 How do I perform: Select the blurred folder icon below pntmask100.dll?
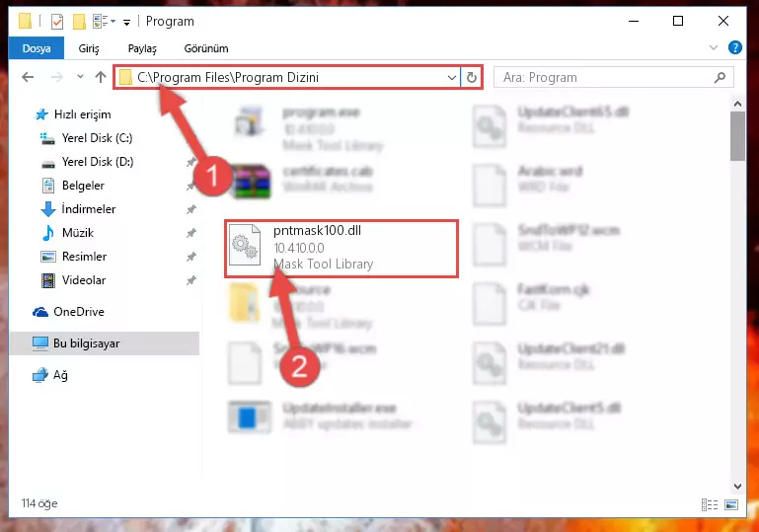coord(245,303)
